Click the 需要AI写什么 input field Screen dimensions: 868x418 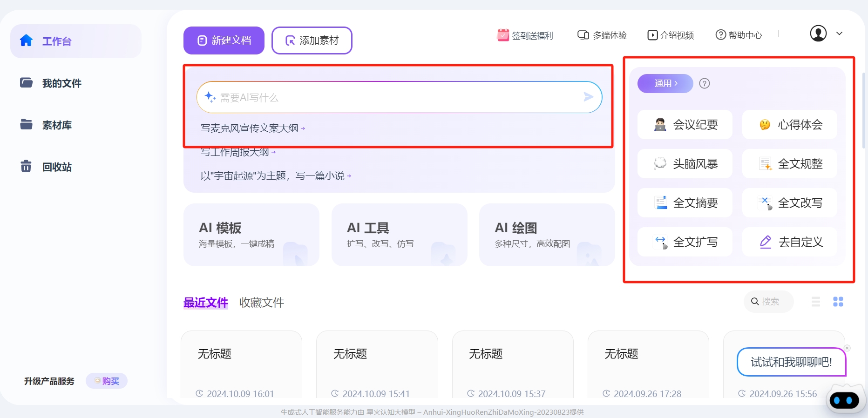[x=399, y=97]
